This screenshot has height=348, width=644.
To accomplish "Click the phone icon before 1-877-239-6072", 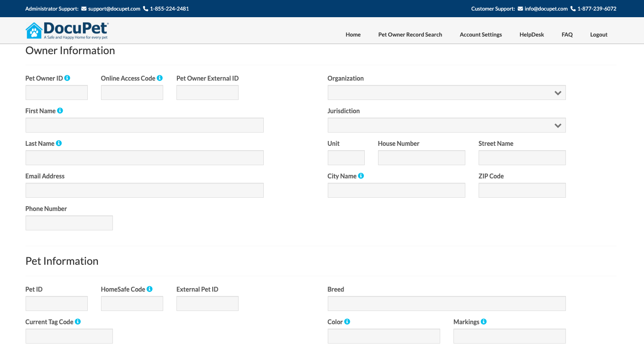I will click(574, 8).
